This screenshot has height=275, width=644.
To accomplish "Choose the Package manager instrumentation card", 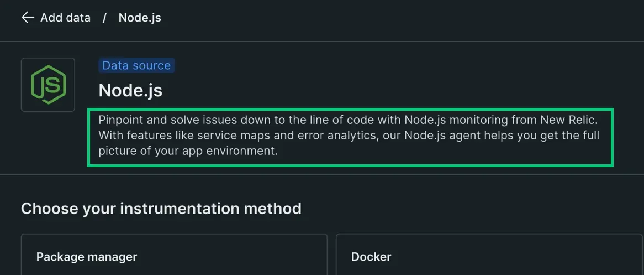I will [x=174, y=255].
